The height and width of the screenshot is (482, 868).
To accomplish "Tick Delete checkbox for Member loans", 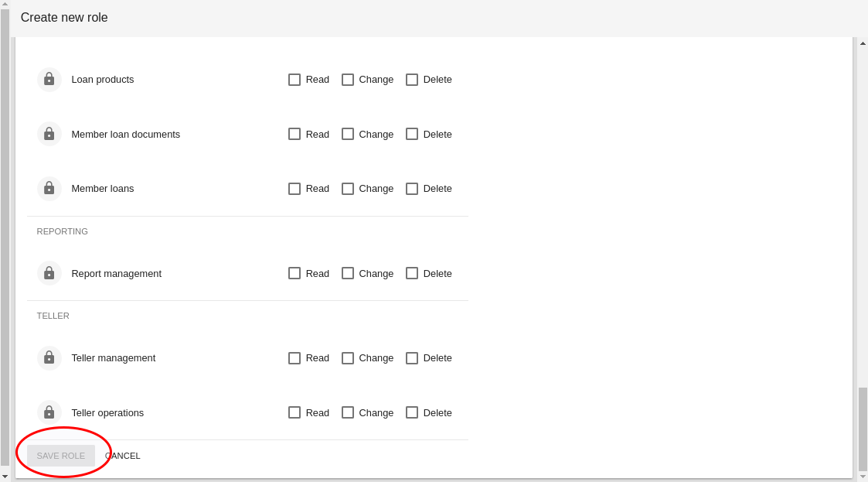I will pyautogui.click(x=412, y=189).
